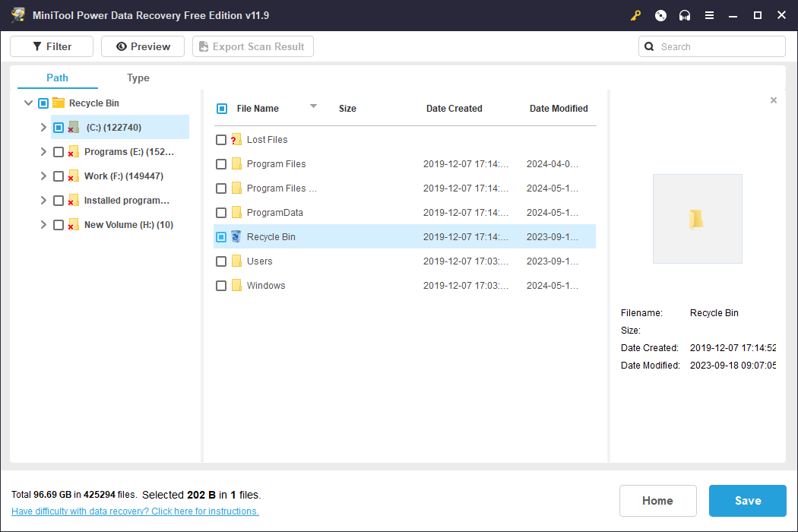This screenshot has width=798, height=532.
Task: Click the Recycle Bin root folder icon
Action: [59, 103]
